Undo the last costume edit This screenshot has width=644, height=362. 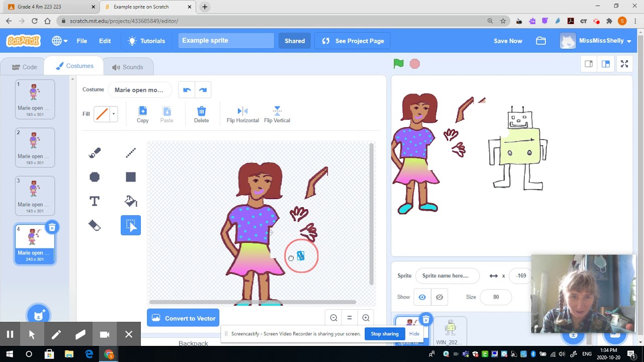(187, 90)
